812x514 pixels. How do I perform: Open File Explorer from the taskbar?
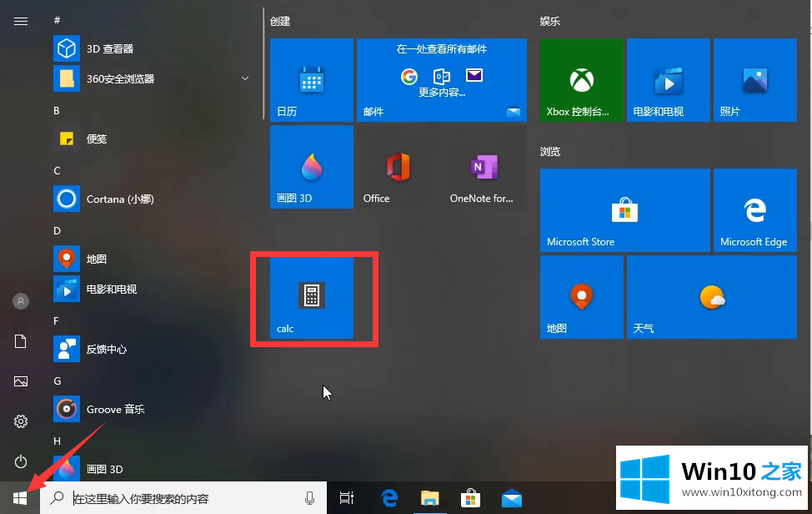[430, 498]
